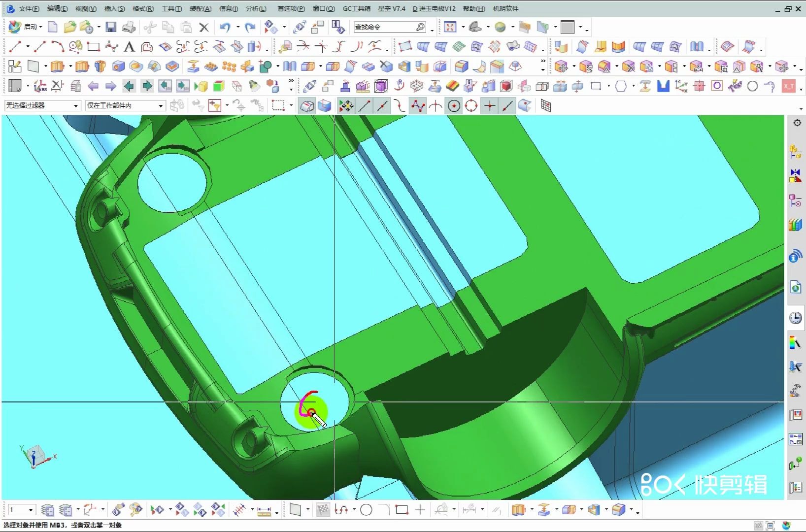
Task: Expand the recent files dropdown arrow
Action: tap(99, 27)
